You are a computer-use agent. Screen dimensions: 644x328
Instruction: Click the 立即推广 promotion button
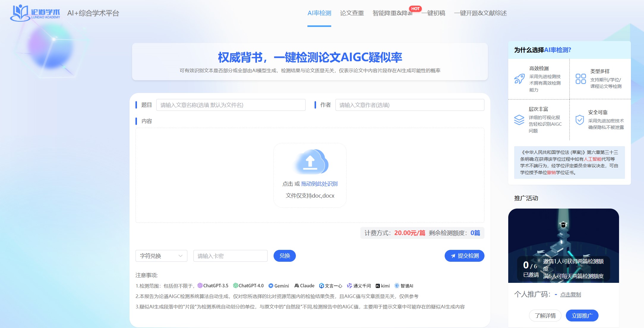[582, 316]
